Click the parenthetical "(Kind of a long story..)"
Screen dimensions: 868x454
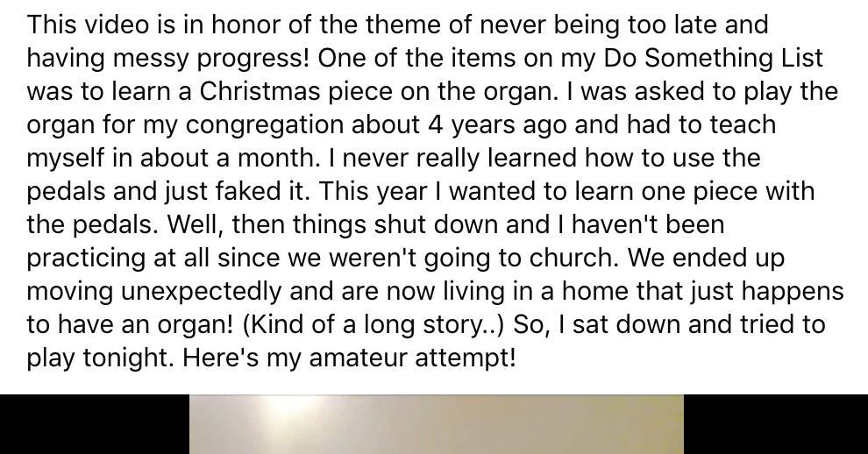point(374,325)
